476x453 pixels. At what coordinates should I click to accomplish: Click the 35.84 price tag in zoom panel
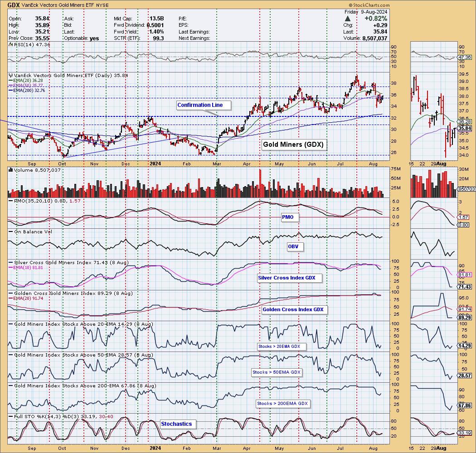465,128
